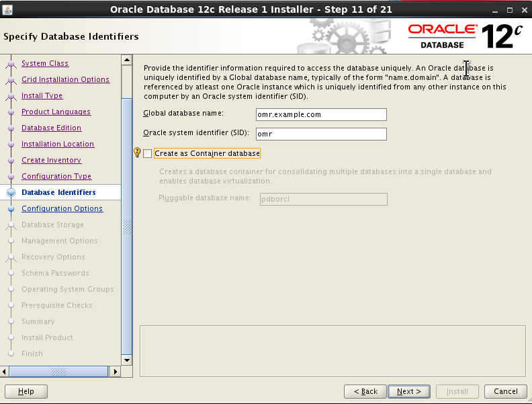Image resolution: width=532 pixels, height=404 pixels.
Task: Click the Cancel button
Action: point(506,391)
